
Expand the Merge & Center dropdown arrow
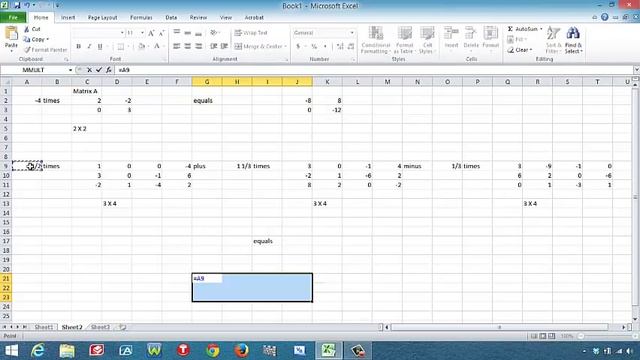(285, 47)
